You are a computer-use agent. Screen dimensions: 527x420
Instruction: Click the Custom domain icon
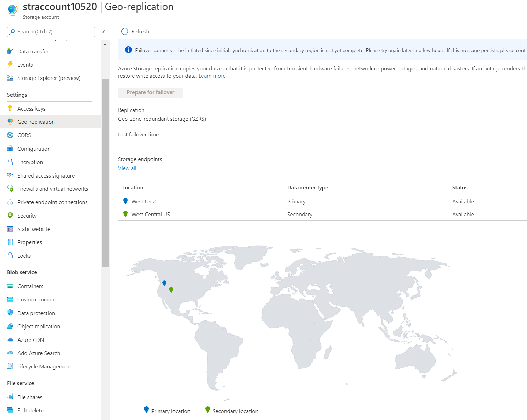[x=10, y=299]
